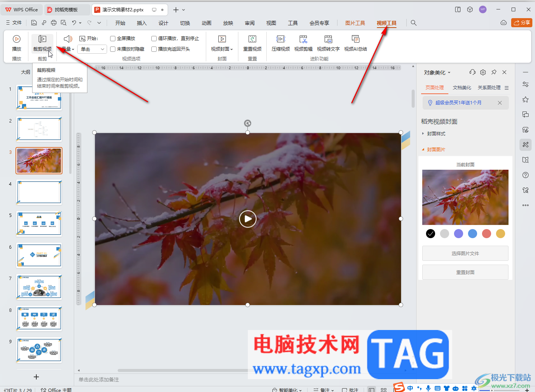This screenshot has width=535, height=392.
Task: Click the 裁剪视频 trim video button
Action: pyautogui.click(x=42, y=43)
